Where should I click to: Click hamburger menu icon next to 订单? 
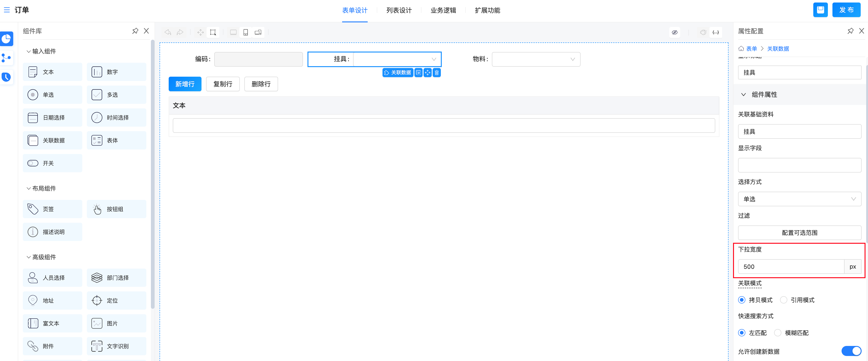pos(7,10)
